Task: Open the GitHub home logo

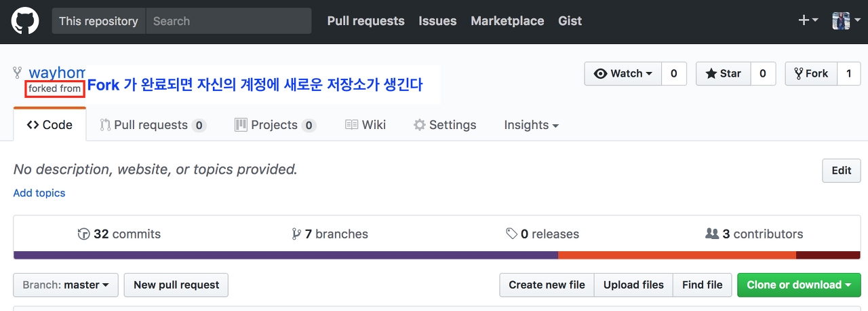Action: pyautogui.click(x=25, y=21)
